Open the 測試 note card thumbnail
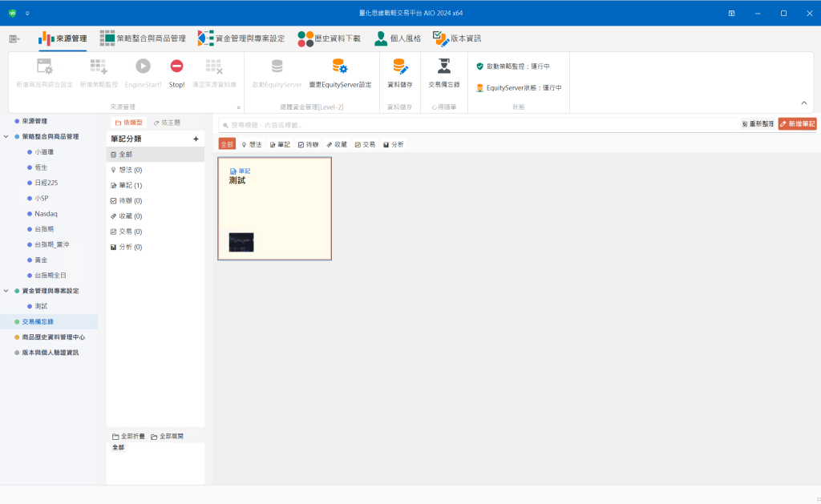This screenshot has width=821, height=504. 241,242
